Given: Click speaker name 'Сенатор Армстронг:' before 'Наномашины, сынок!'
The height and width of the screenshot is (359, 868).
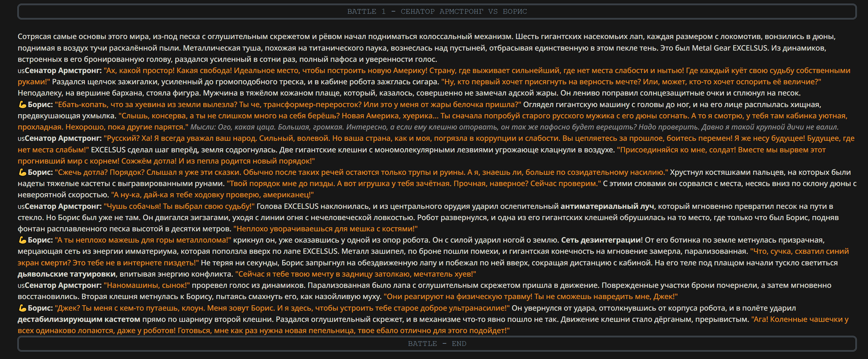Looking at the screenshot, I should click(63, 285).
